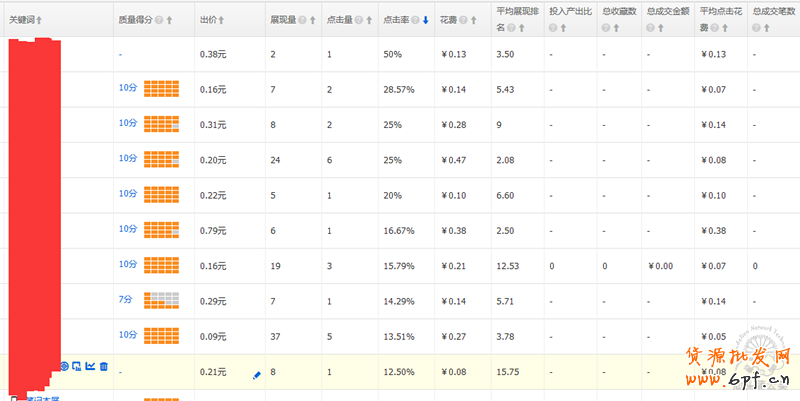Viewport: 800px width, 401px height.
Task: Click the 0.79元 bid value
Action: [x=213, y=229]
